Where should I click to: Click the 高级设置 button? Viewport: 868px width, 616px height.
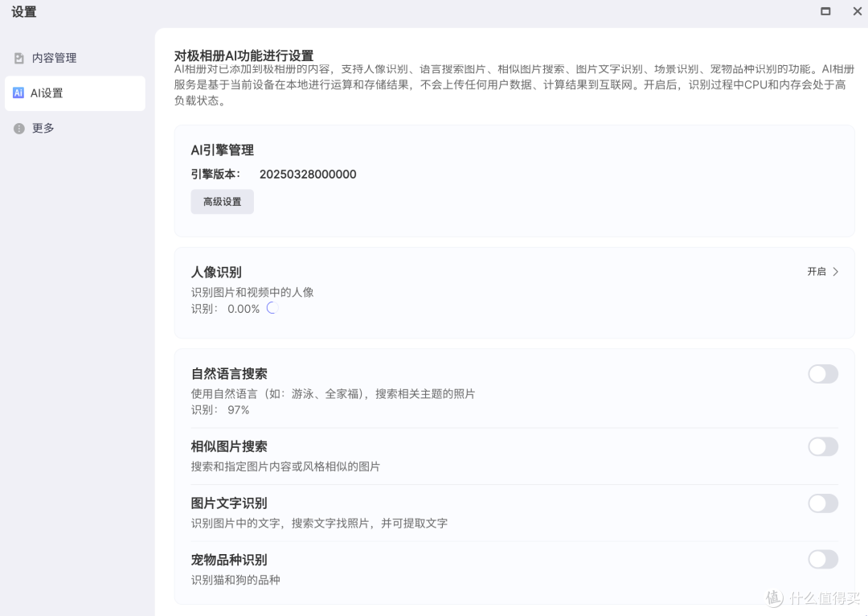(x=222, y=201)
